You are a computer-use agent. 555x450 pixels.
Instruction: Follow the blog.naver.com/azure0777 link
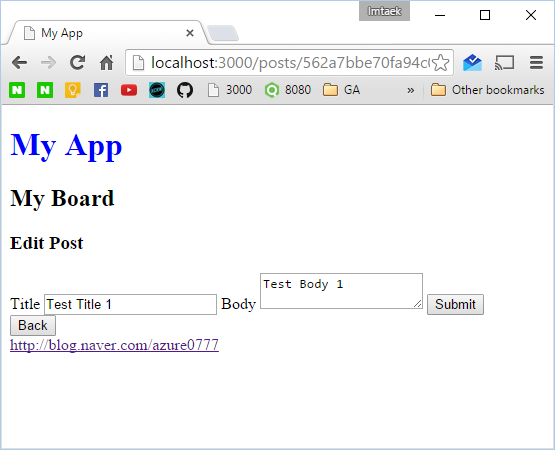[x=114, y=345]
